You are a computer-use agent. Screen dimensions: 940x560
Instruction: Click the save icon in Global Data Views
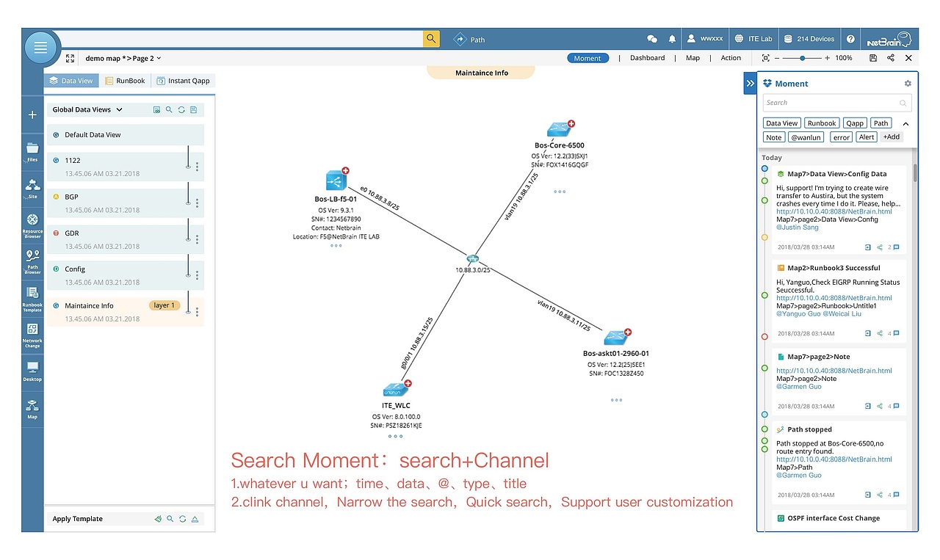[194, 110]
